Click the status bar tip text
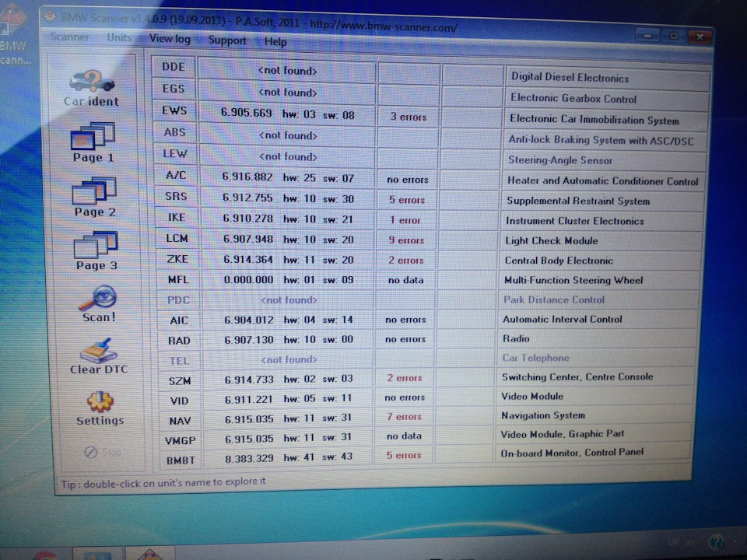 [163, 483]
